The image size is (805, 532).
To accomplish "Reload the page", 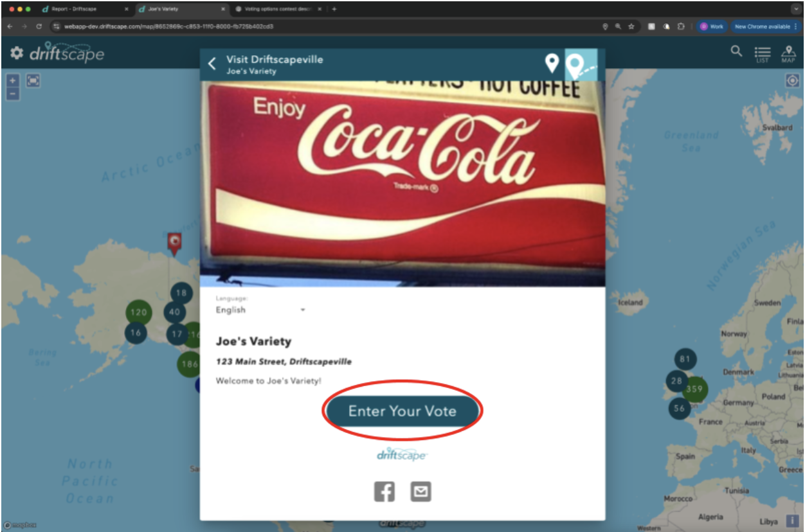I will [x=39, y=26].
